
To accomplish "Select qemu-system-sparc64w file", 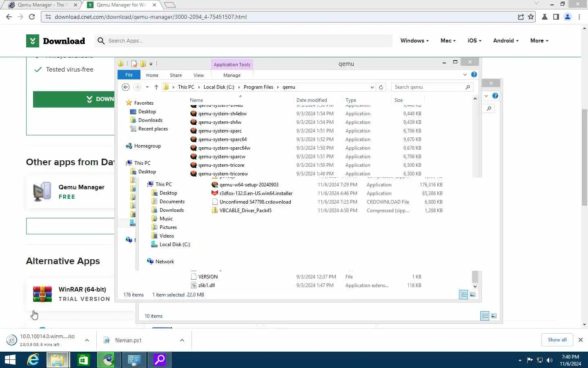I will tap(224, 148).
